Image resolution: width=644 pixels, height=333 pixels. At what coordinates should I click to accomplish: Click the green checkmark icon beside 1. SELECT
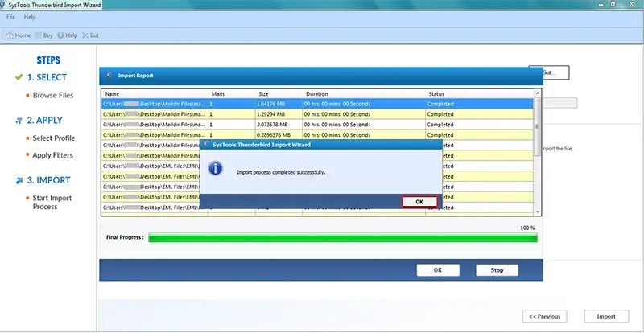[x=19, y=77]
